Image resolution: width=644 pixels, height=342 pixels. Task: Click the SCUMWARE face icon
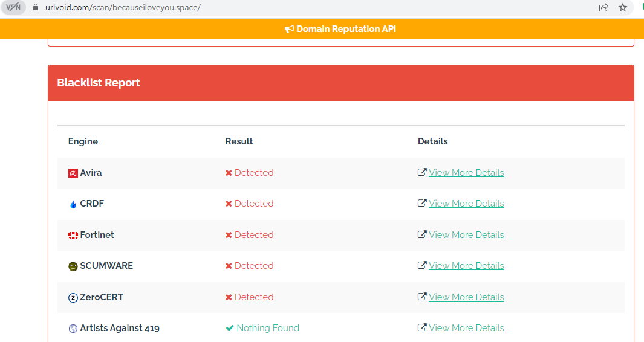pyautogui.click(x=73, y=266)
